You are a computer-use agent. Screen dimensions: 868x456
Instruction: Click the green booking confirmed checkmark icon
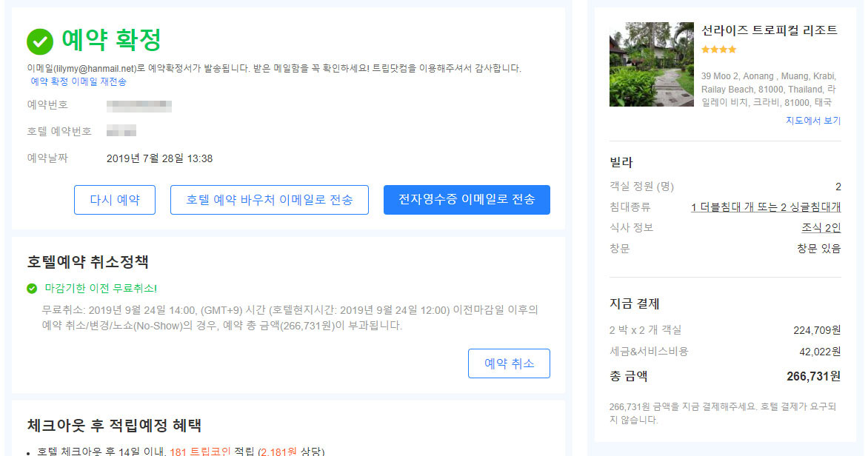click(40, 41)
